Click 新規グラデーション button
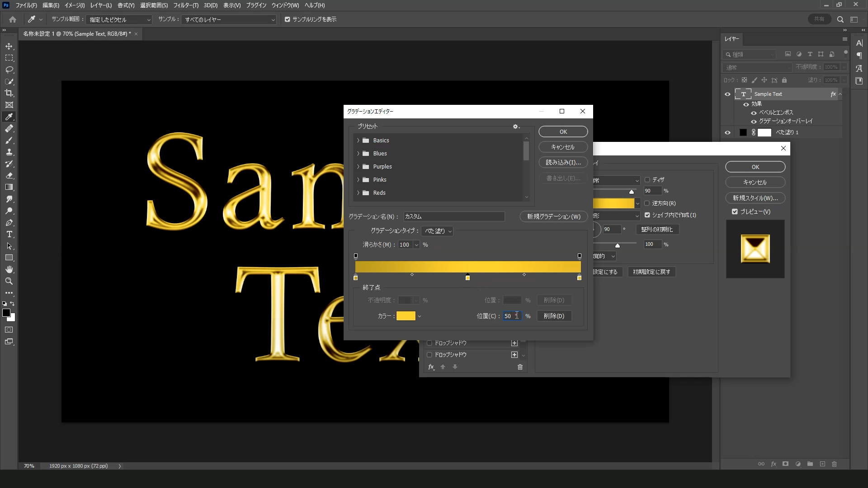 click(x=553, y=216)
